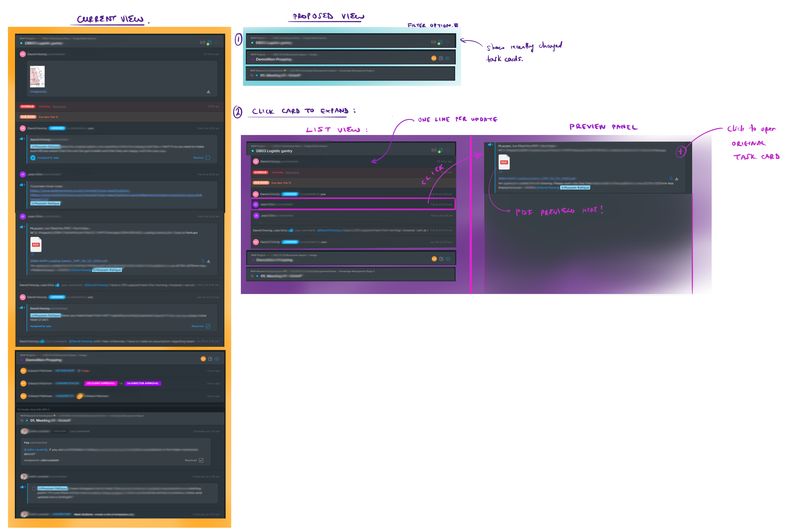Open task icon on list view Manchester Square card
This screenshot has height=532, width=787.
441,259
